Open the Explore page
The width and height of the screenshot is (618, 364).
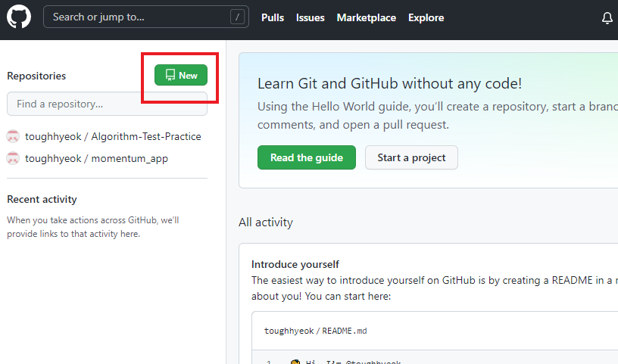click(426, 17)
